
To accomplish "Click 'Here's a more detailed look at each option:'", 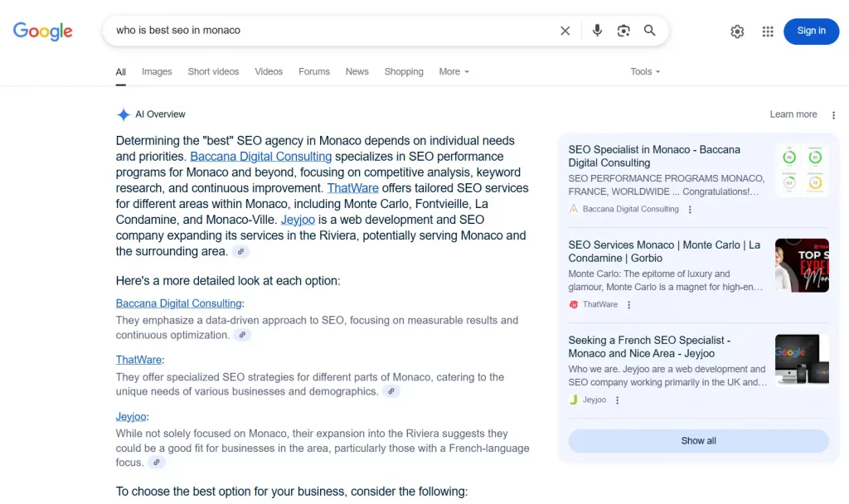I will [x=228, y=281].
